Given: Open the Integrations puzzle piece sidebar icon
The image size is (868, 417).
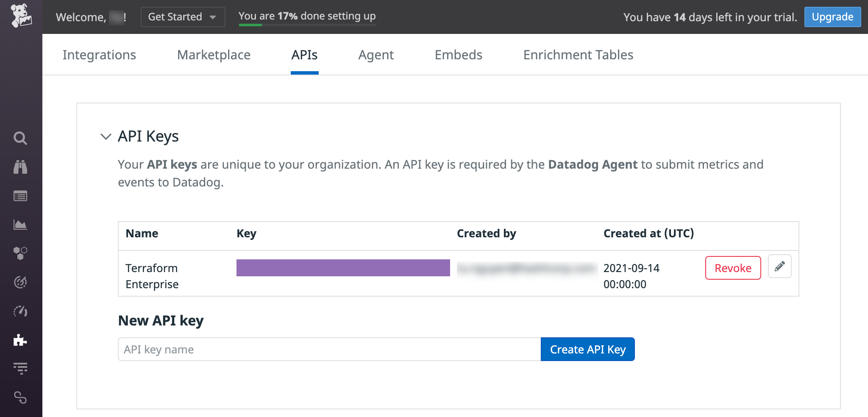Looking at the screenshot, I should (x=20, y=340).
